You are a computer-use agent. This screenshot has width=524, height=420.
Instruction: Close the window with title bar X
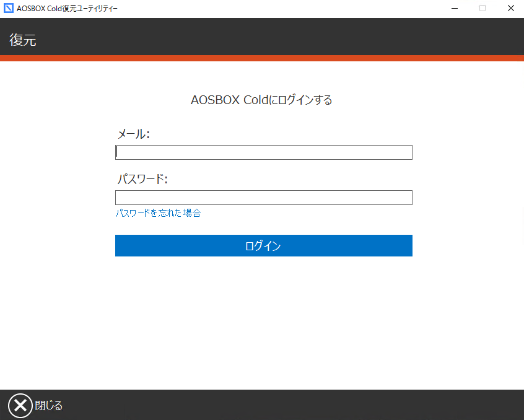(510, 9)
